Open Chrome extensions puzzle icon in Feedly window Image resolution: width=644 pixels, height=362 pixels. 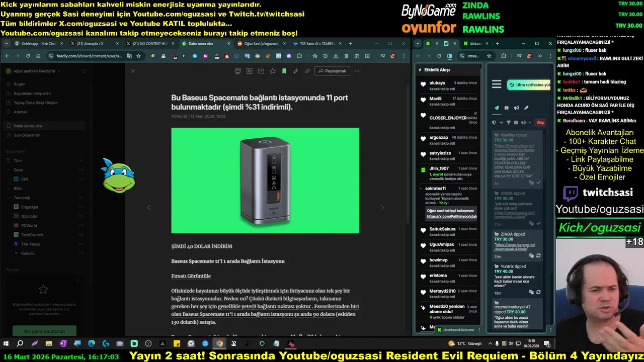(x=299, y=56)
